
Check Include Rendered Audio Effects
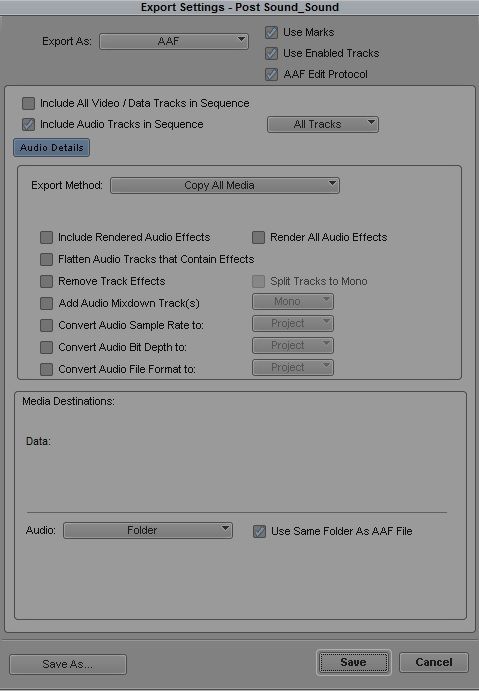coord(46,237)
